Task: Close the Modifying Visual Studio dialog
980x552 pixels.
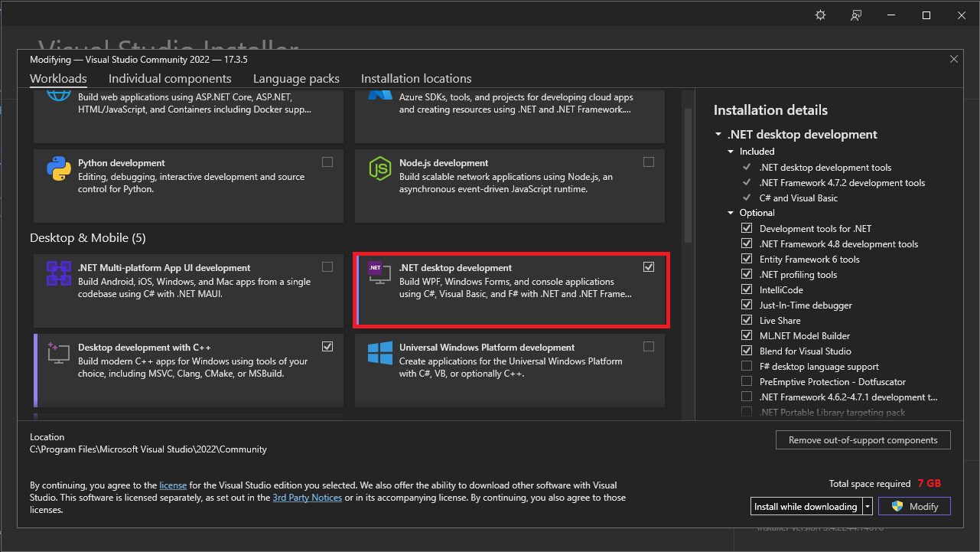Action: tap(954, 59)
